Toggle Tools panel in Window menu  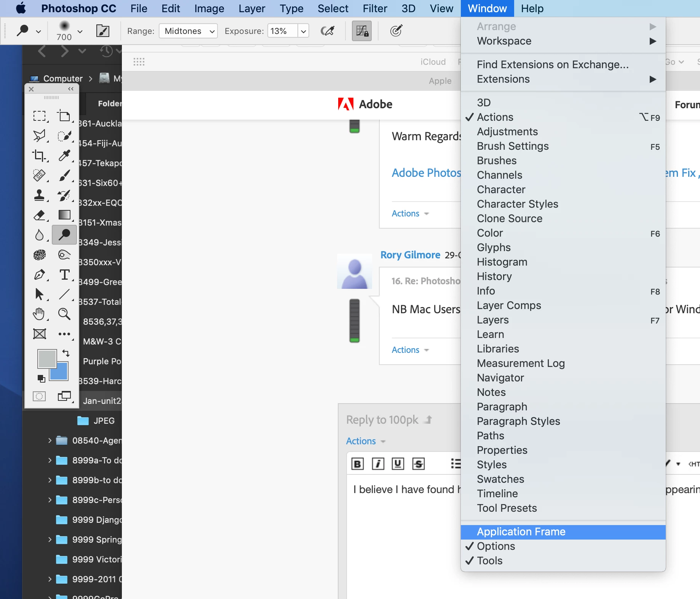pos(563,561)
